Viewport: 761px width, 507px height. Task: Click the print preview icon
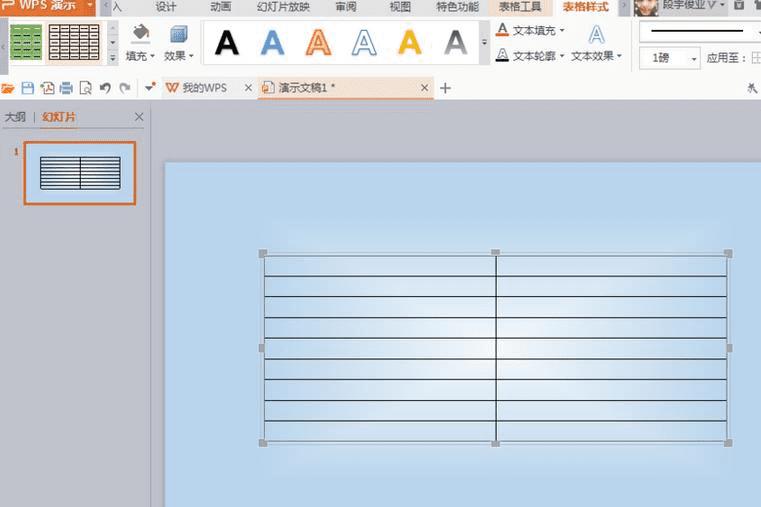85,88
